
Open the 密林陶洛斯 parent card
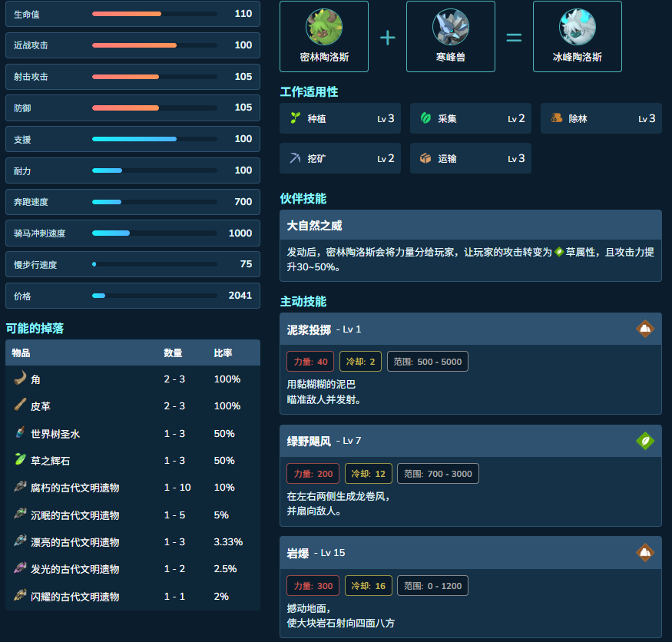pyautogui.click(x=324, y=36)
